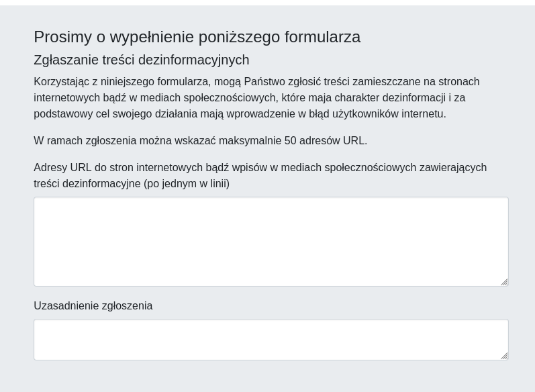535x392 pixels.
Task: Click the "Prosimy o wypełnienie poniższego formularza" heading
Action: pyautogui.click(x=197, y=37)
